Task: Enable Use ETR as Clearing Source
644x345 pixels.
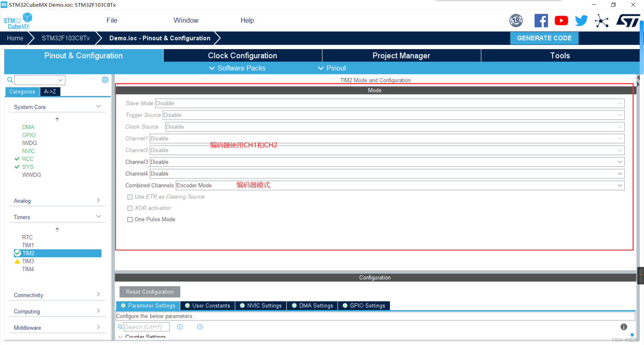Action: point(130,197)
